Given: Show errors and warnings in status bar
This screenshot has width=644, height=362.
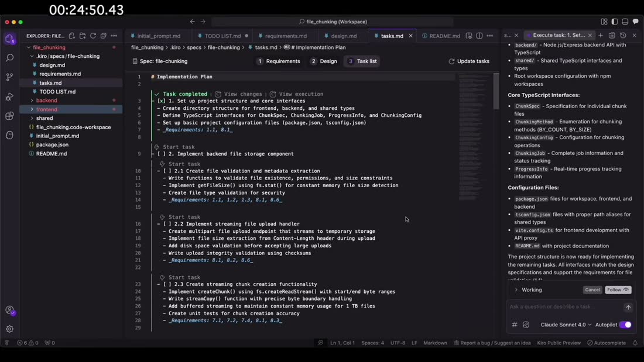Looking at the screenshot, I should tap(28, 343).
